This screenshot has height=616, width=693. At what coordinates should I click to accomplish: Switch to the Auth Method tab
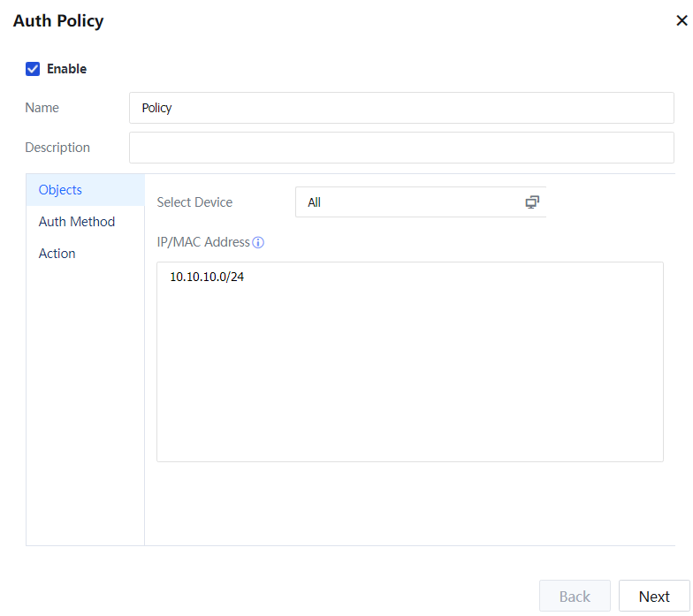pyautogui.click(x=77, y=222)
